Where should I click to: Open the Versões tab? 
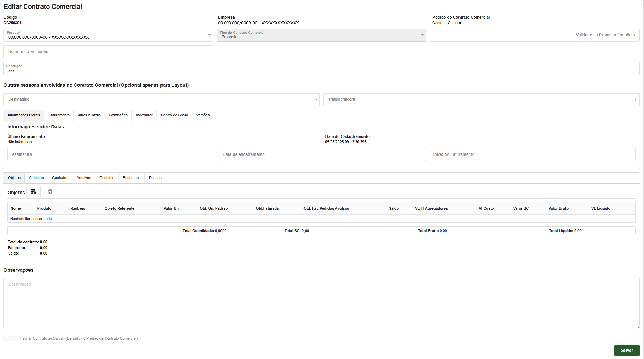203,115
